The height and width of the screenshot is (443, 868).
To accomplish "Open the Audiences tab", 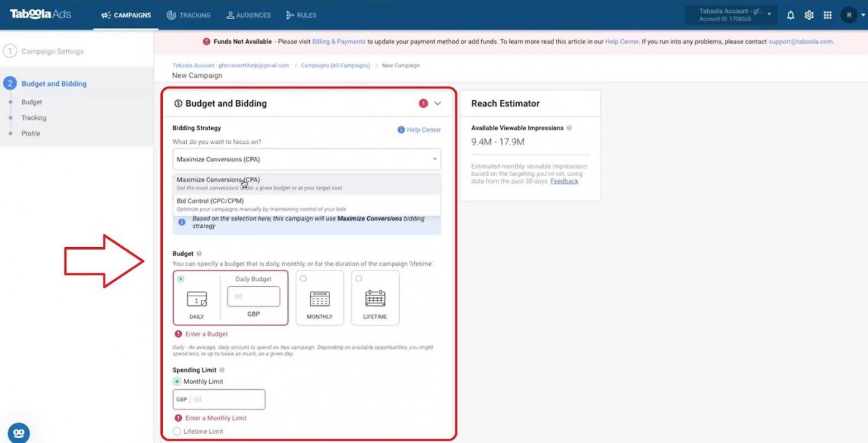I will (249, 15).
